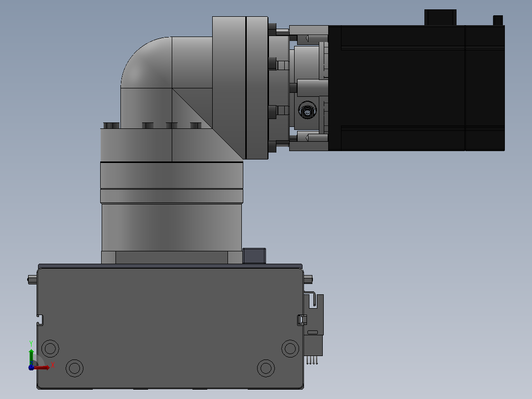Viewport: 532px width, 399px height.
Task: Click the red X axis arrow of the triad
Action: 42,367
